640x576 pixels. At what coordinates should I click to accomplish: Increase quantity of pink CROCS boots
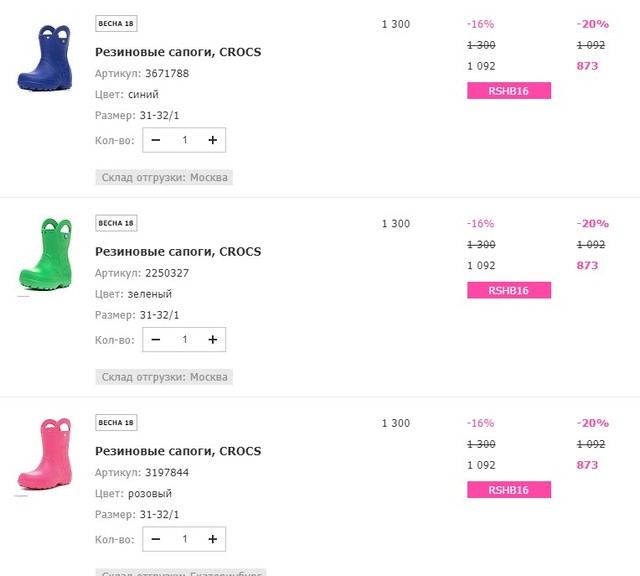(213, 539)
